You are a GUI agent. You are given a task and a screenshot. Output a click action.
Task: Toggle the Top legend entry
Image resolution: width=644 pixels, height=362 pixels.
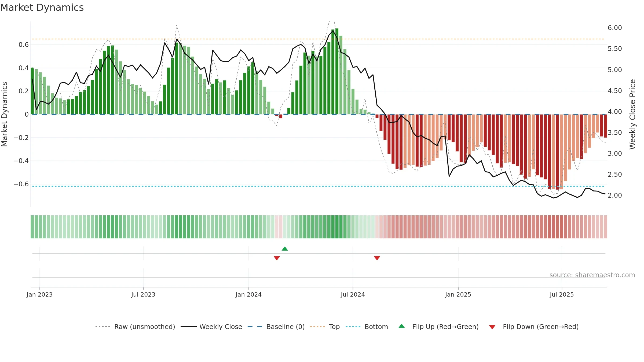click(x=325, y=327)
